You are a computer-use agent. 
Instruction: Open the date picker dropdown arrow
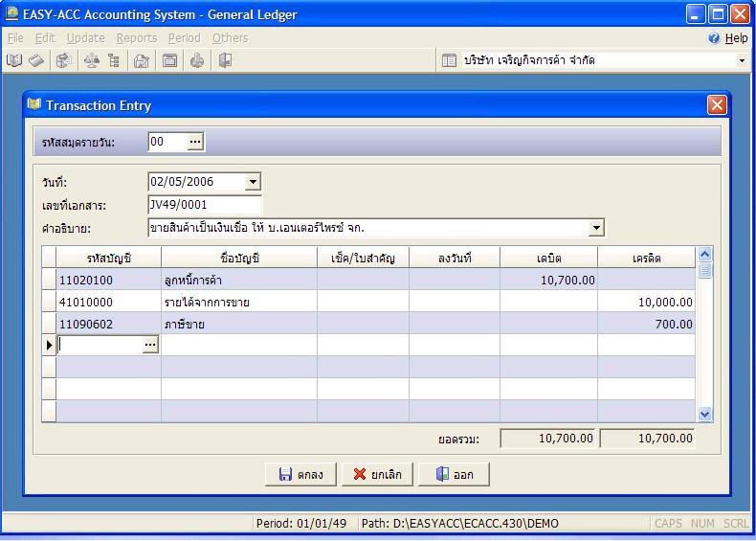click(254, 182)
